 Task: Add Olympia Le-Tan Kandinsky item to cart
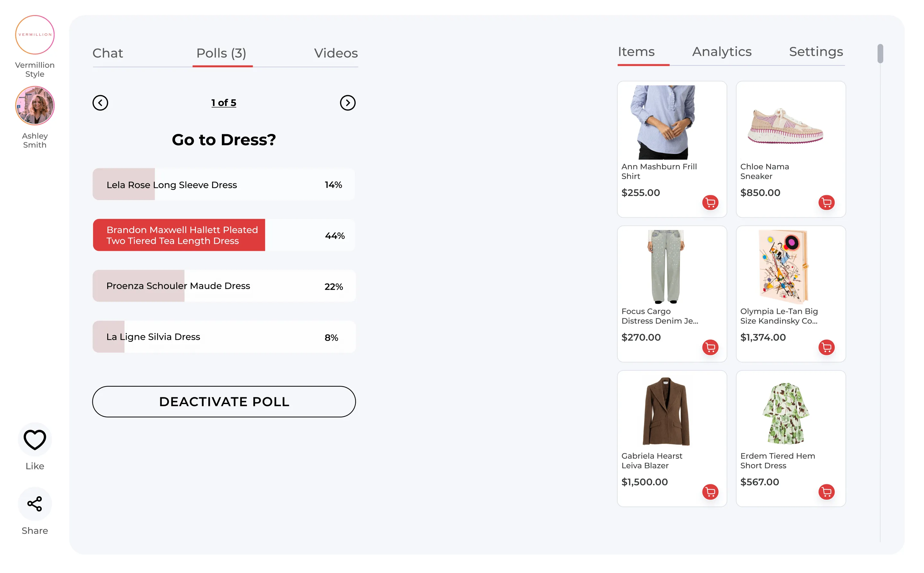click(826, 347)
